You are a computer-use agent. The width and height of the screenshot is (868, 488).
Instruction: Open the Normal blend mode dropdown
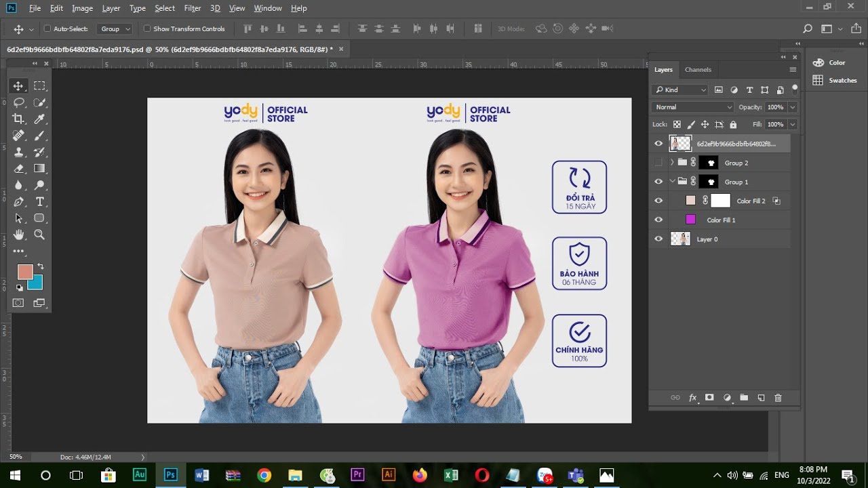(693, 107)
